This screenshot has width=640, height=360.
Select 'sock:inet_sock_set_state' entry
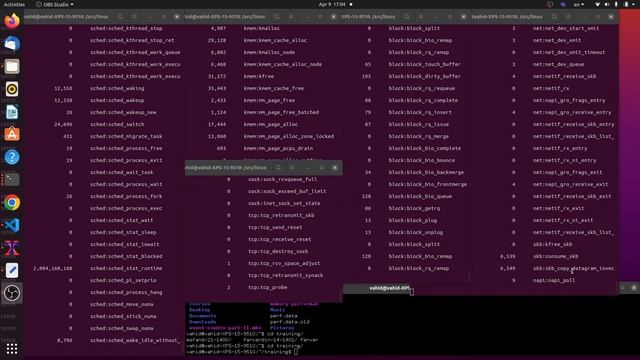click(284, 204)
